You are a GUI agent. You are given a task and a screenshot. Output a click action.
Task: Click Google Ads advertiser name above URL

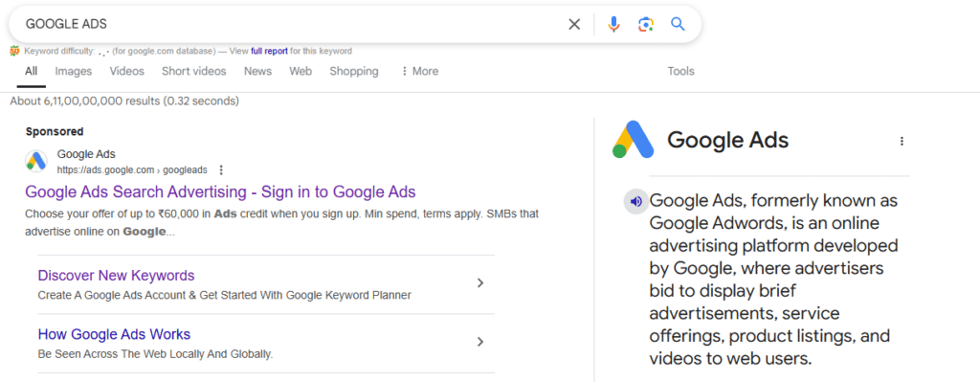click(x=86, y=154)
